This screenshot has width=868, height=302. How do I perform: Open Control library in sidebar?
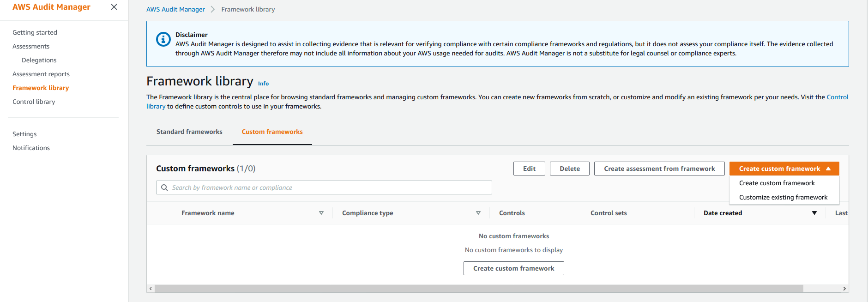pos(34,102)
